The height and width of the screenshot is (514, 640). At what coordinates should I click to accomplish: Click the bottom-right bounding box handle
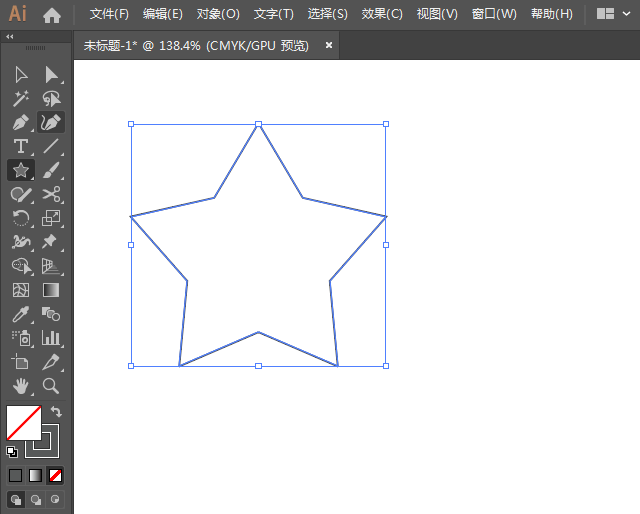click(386, 366)
